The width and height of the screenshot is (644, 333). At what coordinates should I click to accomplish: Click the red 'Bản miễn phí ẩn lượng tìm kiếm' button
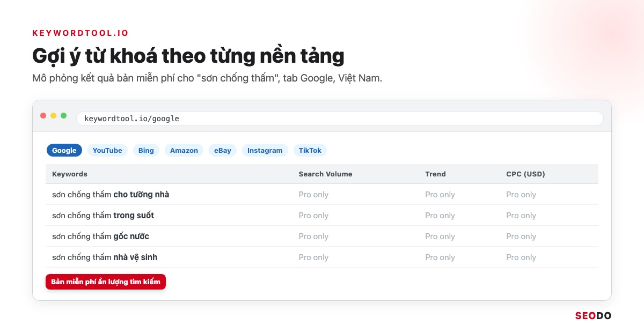106,282
